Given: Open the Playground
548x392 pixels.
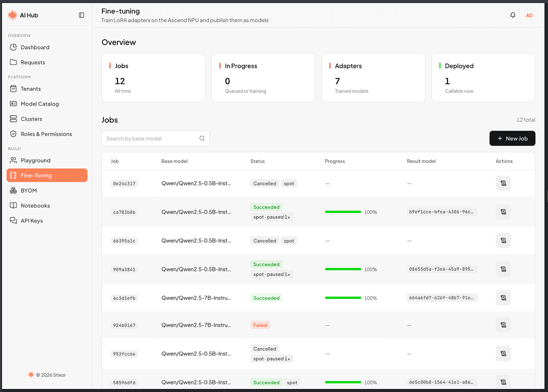Looking at the screenshot, I should click(x=47, y=160).
